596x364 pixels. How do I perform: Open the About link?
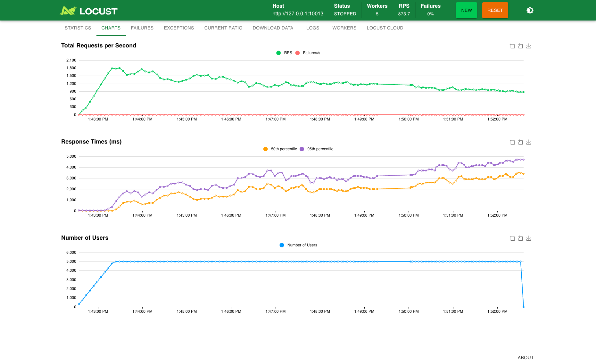526,358
